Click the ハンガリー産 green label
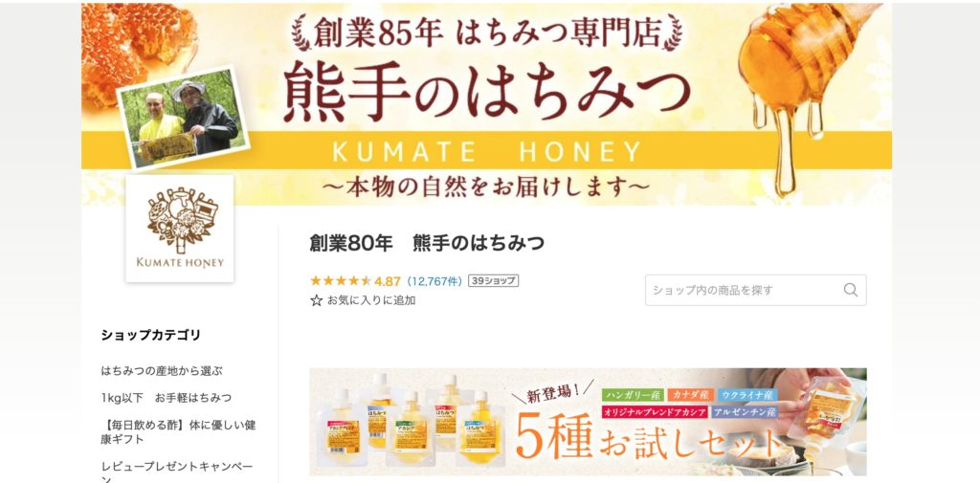The image size is (980, 483). pyautogui.click(x=633, y=395)
